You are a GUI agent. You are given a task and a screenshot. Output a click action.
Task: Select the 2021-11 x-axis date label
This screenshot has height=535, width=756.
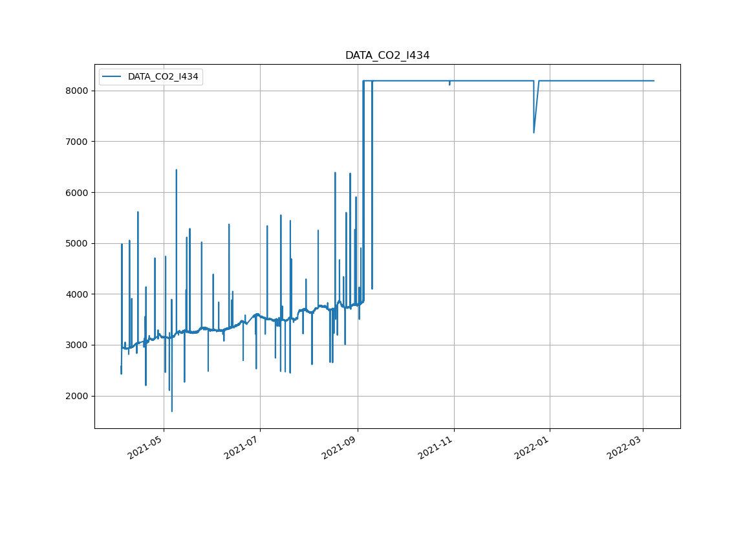click(x=437, y=447)
